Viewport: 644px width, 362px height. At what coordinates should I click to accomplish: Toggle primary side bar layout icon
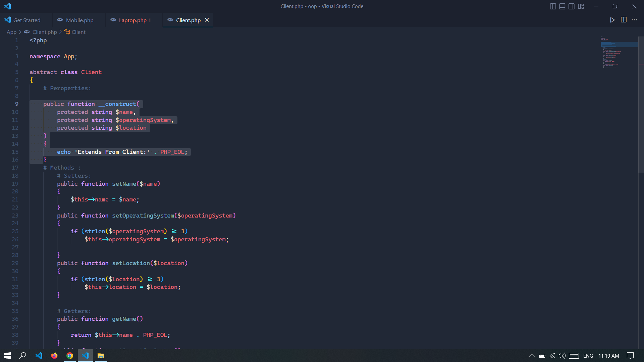pyautogui.click(x=553, y=6)
